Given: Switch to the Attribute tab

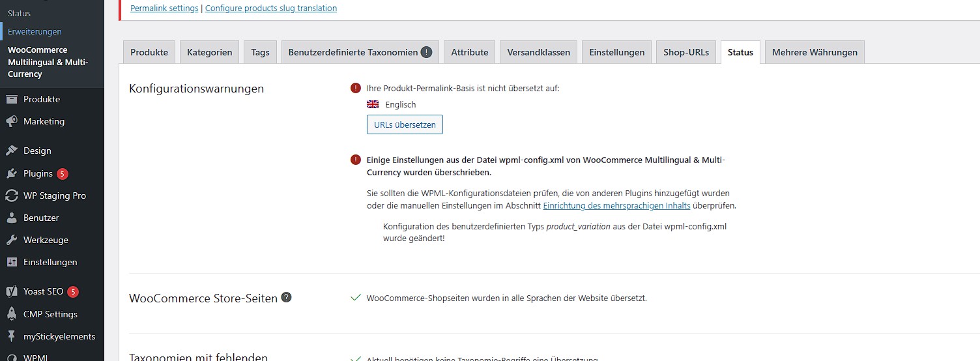Looking at the screenshot, I should (470, 52).
